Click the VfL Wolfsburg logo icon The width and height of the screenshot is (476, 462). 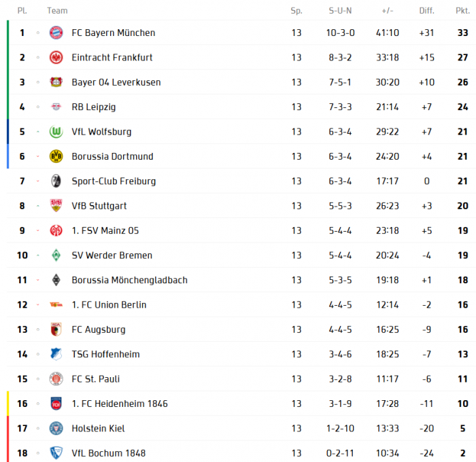(x=56, y=132)
